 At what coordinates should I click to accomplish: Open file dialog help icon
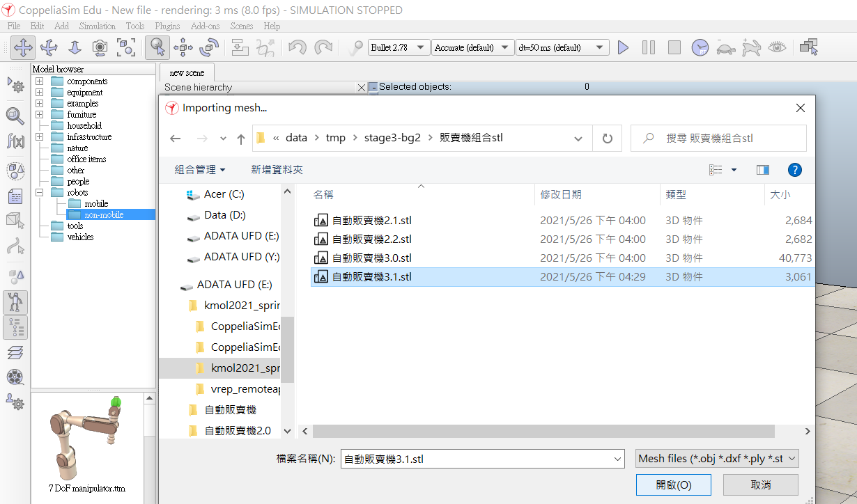coord(794,170)
